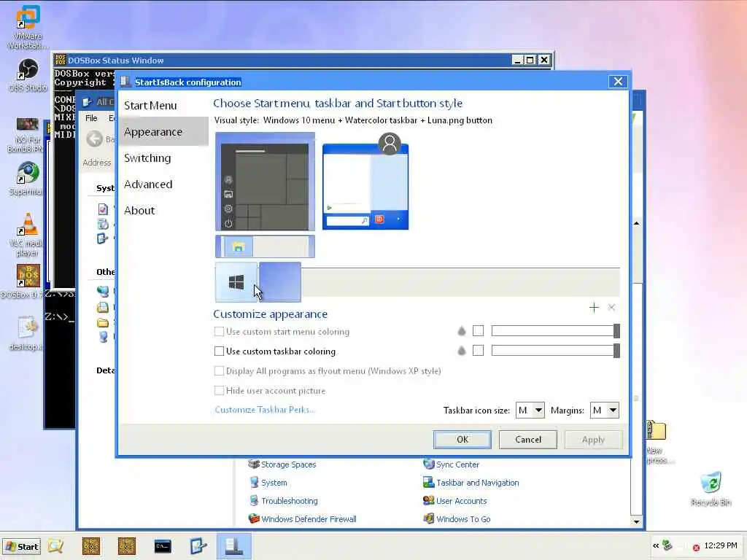
Task: Switch to the second DOSBox taskbar button
Action: click(x=127, y=546)
